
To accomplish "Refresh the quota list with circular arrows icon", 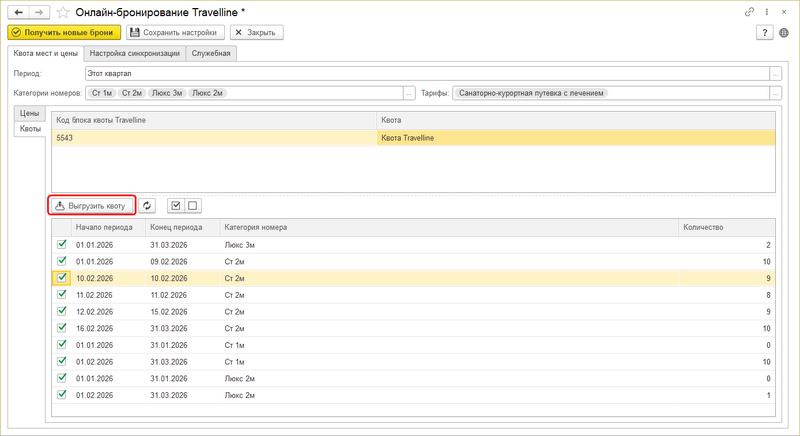I will point(147,206).
